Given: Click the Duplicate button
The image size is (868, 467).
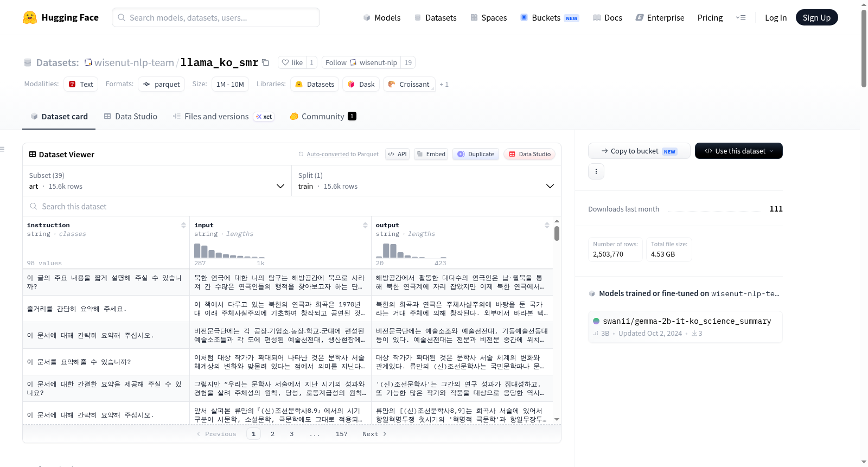Looking at the screenshot, I should coord(476,154).
